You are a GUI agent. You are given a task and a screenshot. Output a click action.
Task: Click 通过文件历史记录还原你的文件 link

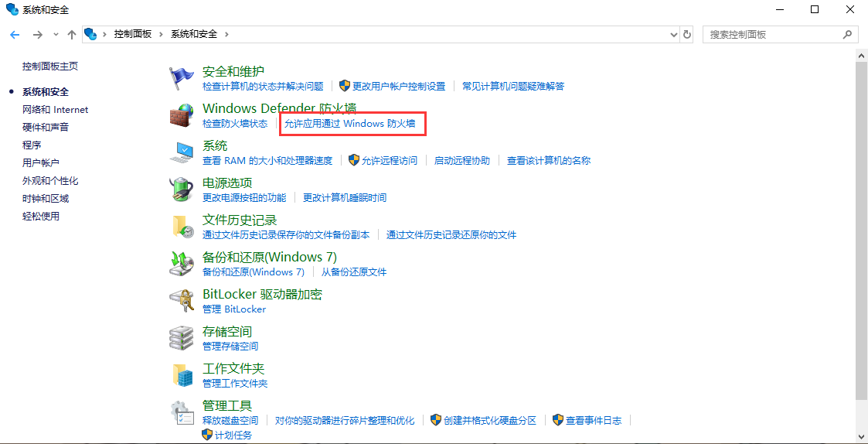[x=451, y=235]
